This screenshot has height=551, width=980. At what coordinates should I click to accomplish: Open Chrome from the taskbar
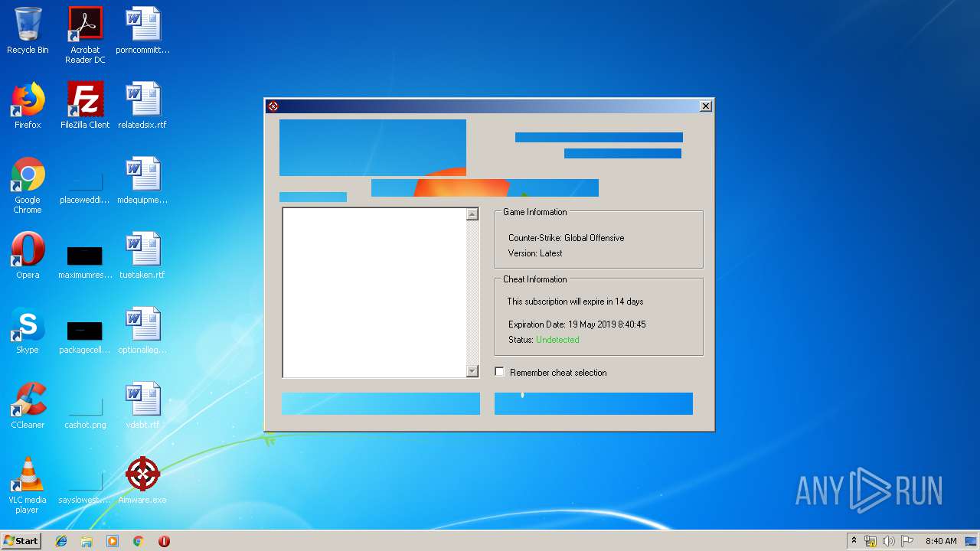138,541
